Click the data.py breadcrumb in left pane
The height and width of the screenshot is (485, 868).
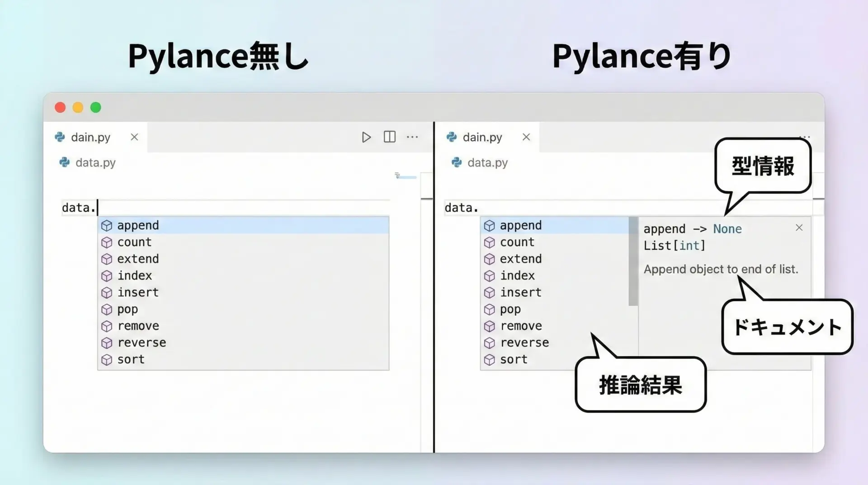95,162
